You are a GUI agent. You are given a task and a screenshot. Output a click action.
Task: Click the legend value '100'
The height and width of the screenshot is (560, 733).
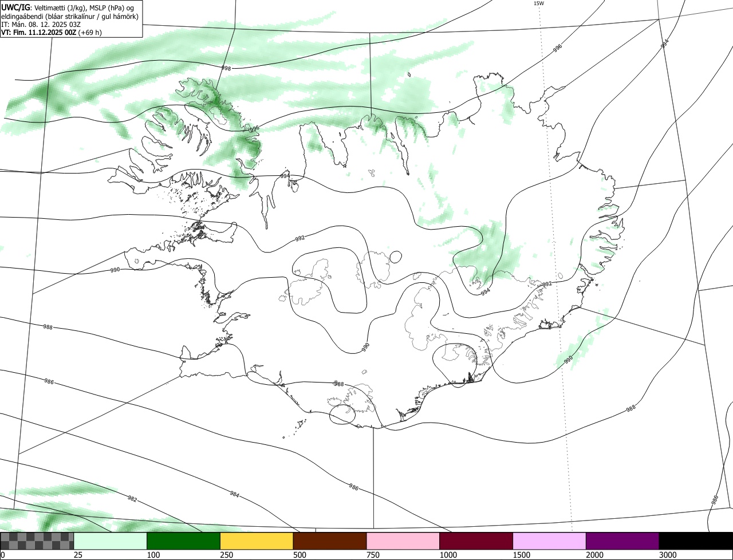click(x=153, y=555)
